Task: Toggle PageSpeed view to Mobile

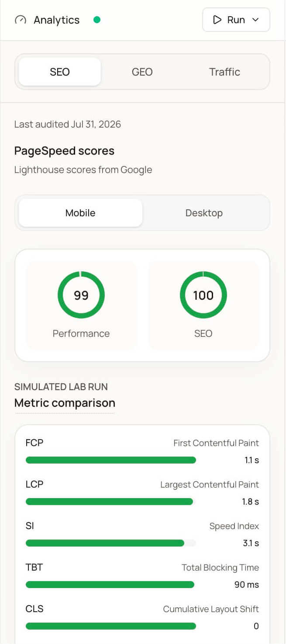Action: [x=80, y=213]
